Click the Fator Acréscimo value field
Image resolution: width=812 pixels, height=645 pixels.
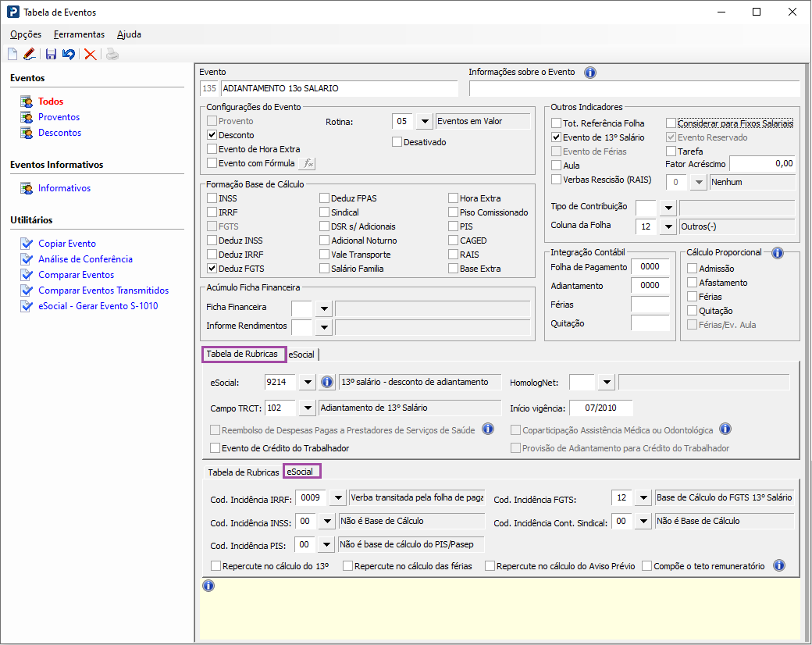tap(762, 164)
